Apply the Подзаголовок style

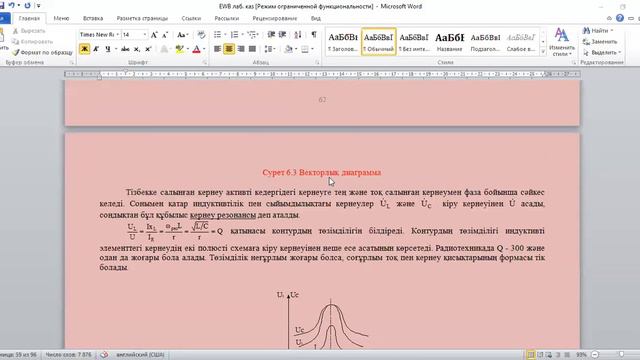(x=485, y=42)
